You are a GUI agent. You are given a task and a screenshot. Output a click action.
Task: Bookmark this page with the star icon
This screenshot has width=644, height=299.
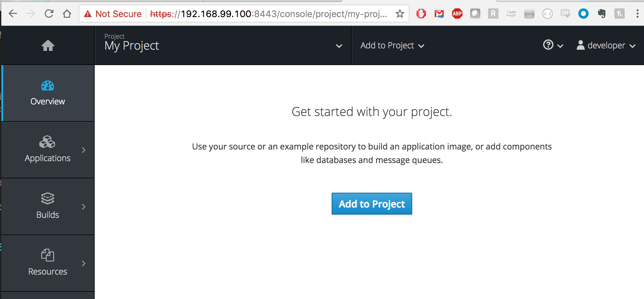point(400,14)
